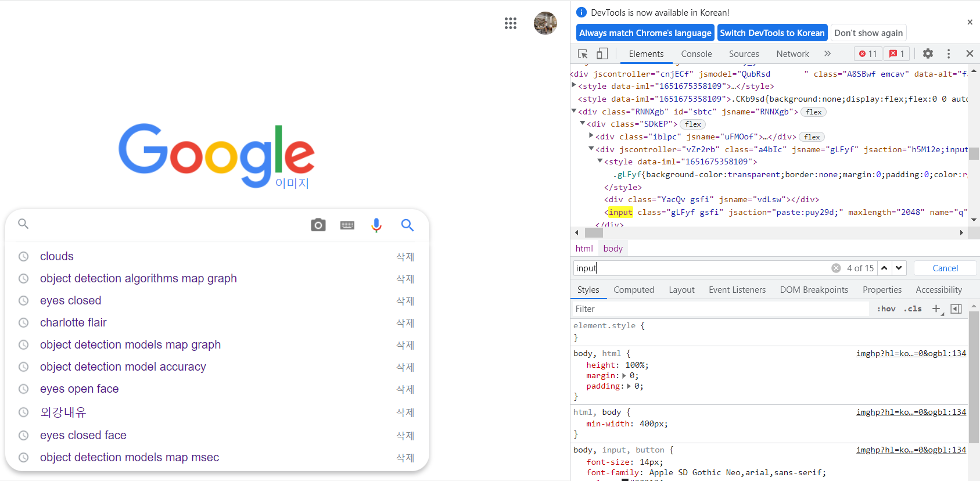
Task: Open the Event Listeners tab
Action: point(737,290)
